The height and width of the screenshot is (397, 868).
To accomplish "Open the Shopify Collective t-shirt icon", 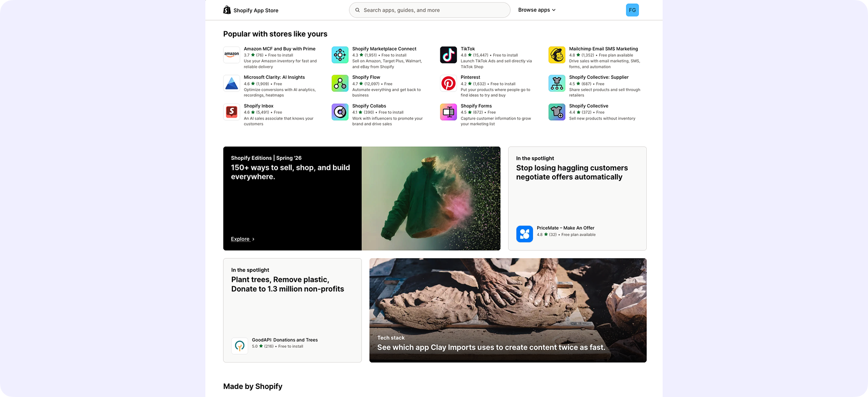I will (557, 112).
